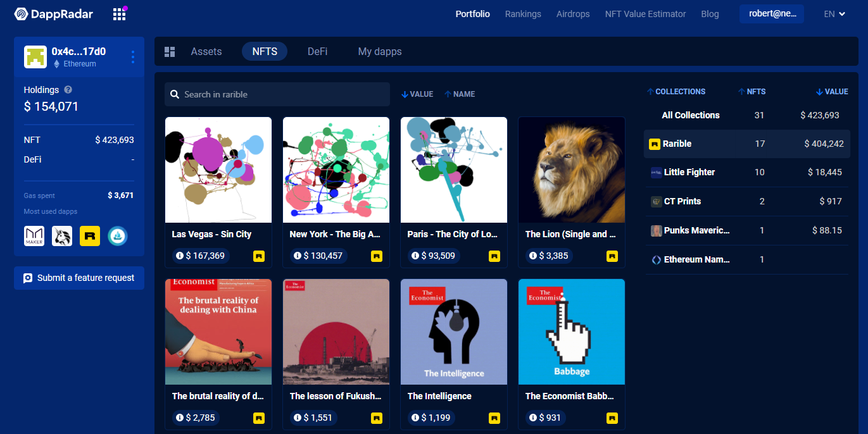Click the Search in rarible field

point(277,94)
